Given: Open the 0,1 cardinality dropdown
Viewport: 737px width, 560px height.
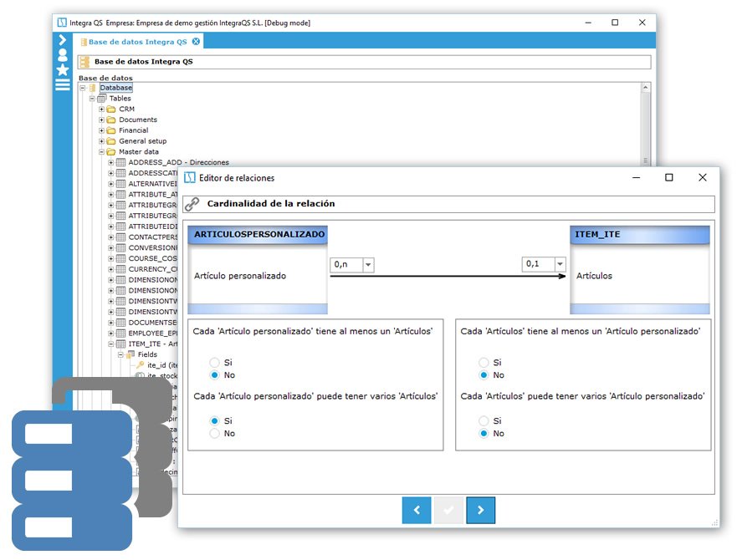Looking at the screenshot, I should coord(560,264).
